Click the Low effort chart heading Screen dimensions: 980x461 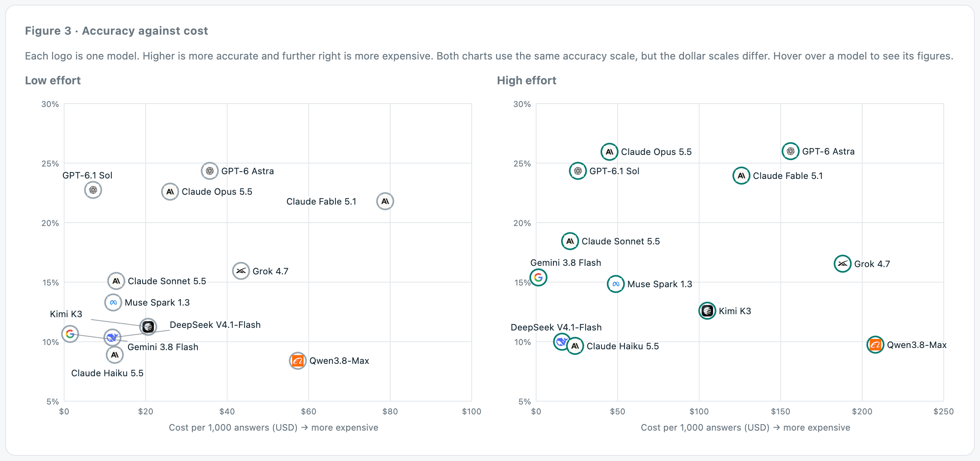click(x=53, y=80)
